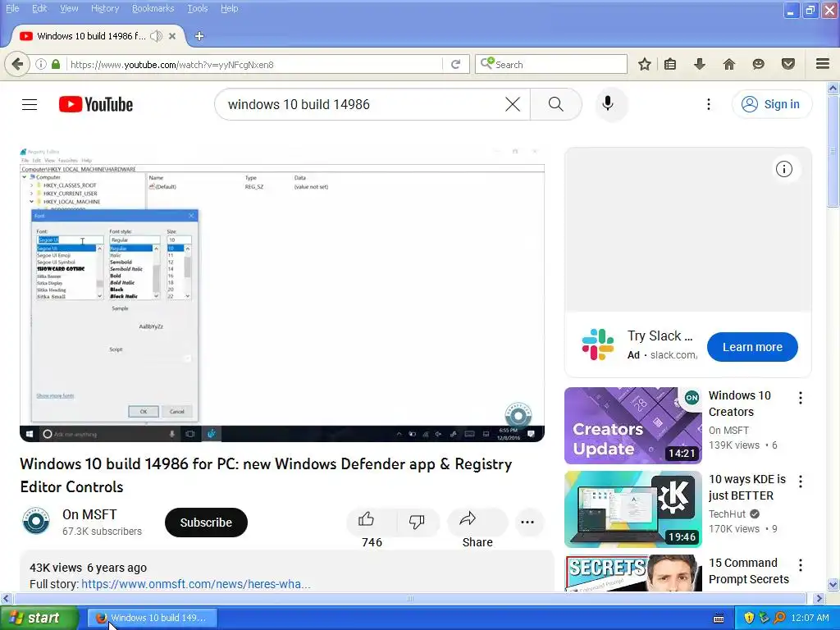Image resolution: width=840 pixels, height=630 pixels.
Task: Open the Edit menu
Action: [39, 8]
